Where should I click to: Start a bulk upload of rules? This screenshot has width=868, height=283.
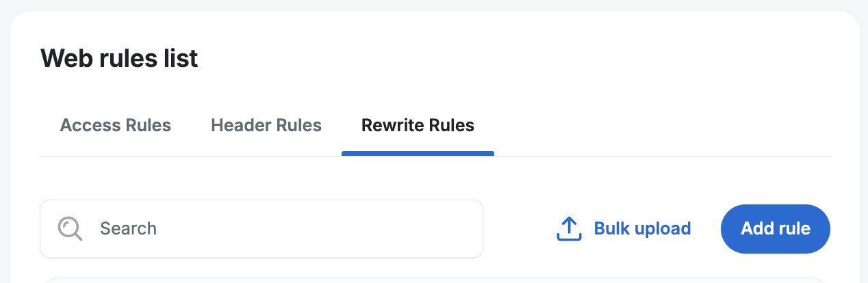point(624,228)
